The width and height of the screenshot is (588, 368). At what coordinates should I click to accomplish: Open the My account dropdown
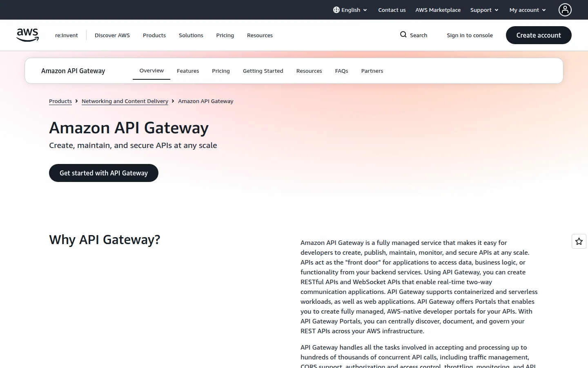click(528, 10)
